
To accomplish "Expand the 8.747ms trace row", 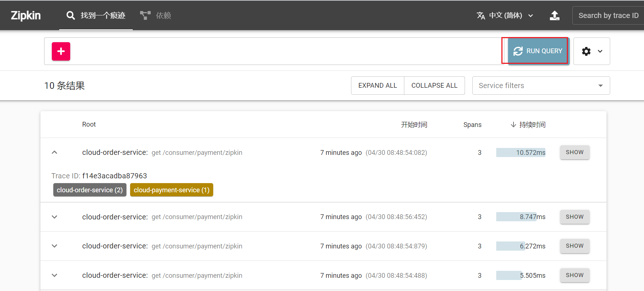I will (54, 217).
